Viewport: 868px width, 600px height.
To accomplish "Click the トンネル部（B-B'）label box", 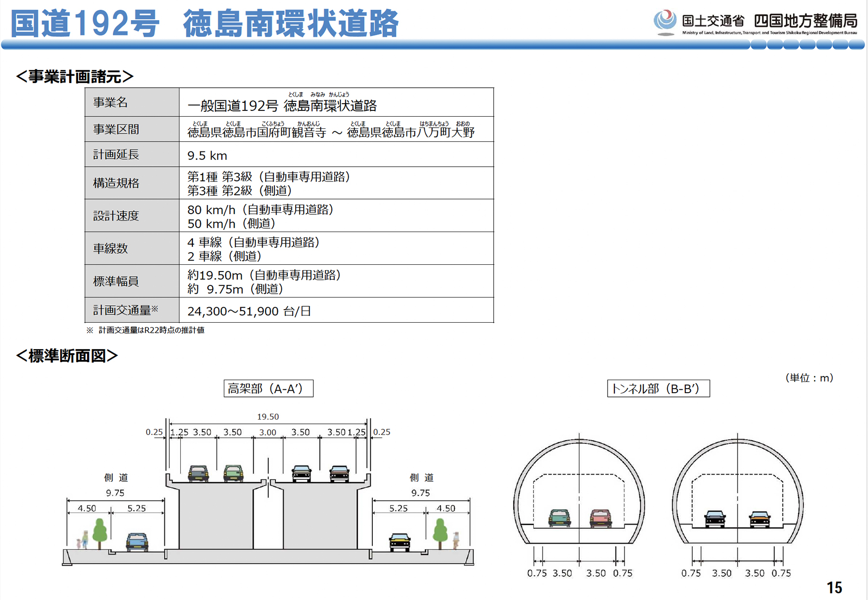I will coord(658,388).
